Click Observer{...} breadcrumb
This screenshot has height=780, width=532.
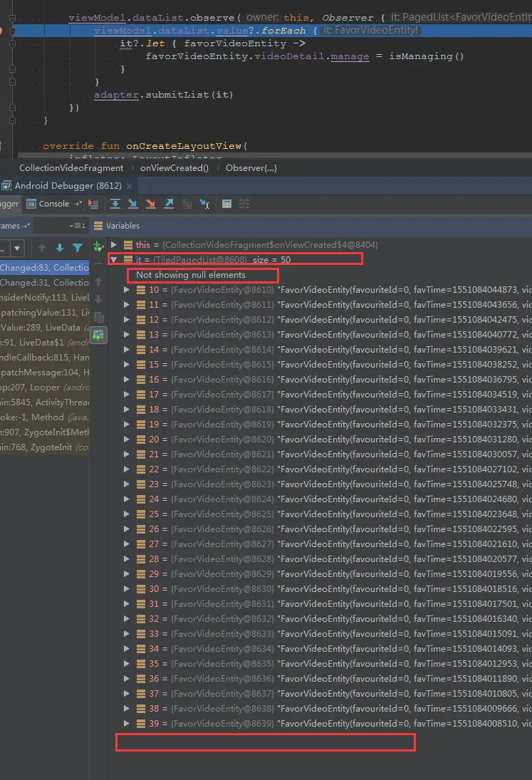click(251, 168)
